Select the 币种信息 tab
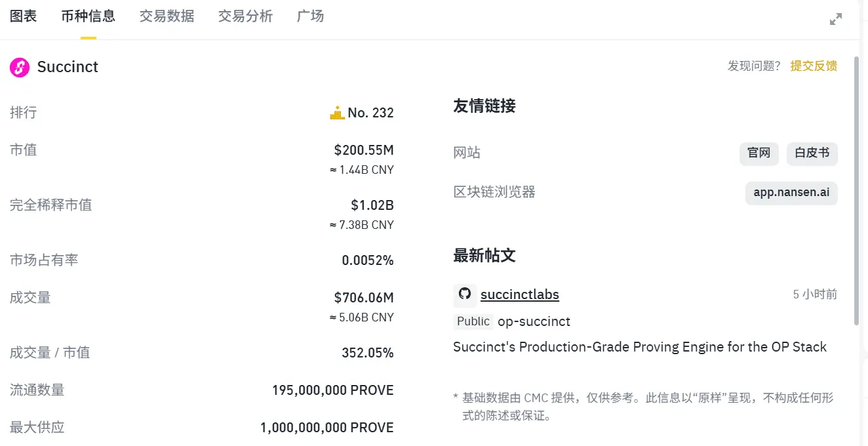 (x=89, y=16)
